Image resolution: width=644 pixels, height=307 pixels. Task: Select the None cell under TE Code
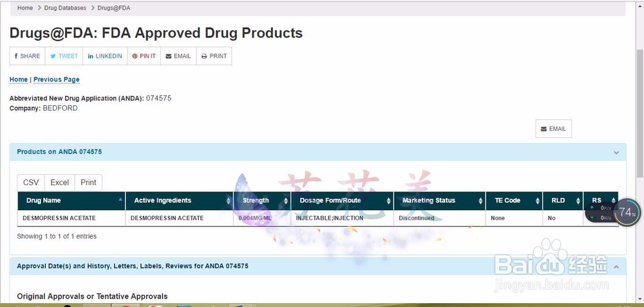click(x=514, y=218)
